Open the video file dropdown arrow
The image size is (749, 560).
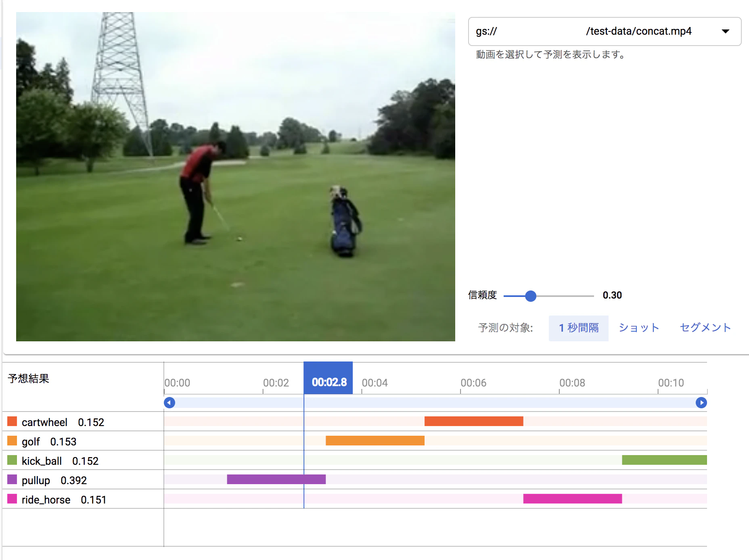click(x=725, y=31)
